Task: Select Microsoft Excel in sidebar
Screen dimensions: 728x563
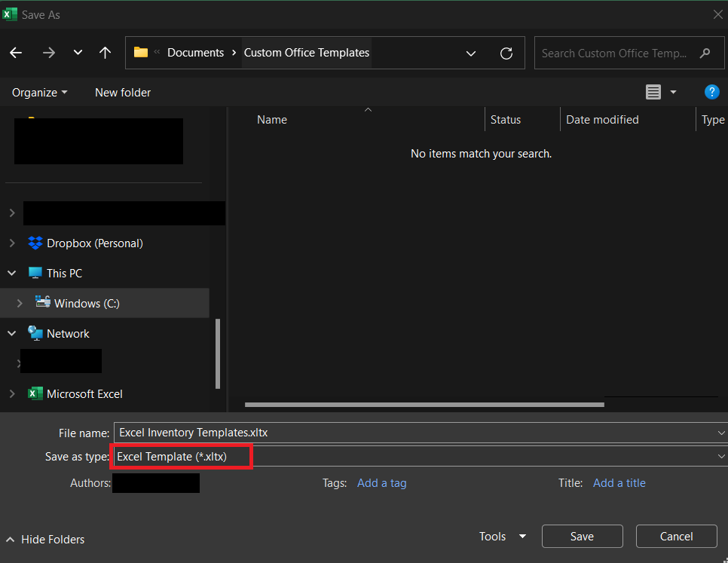Action: [x=84, y=394]
